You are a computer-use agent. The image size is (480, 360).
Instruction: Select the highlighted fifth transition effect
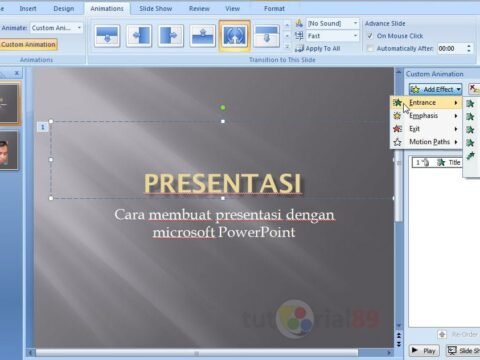click(x=235, y=36)
